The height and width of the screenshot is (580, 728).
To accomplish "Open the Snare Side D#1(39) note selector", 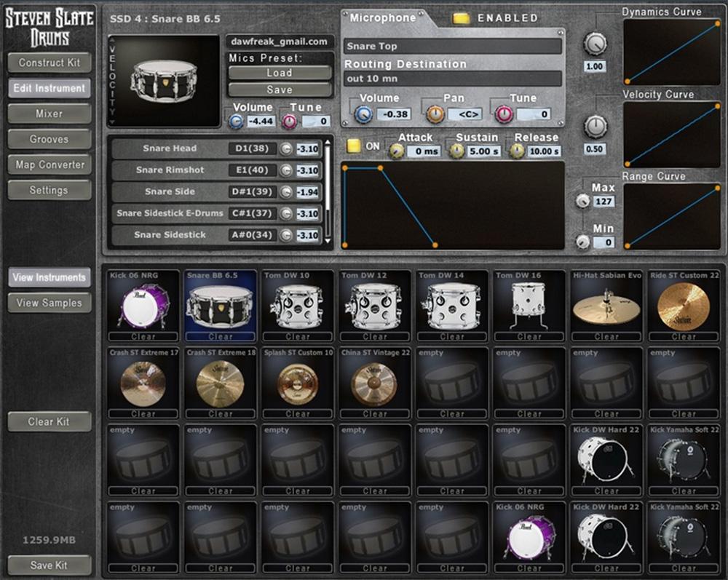I will [x=252, y=191].
